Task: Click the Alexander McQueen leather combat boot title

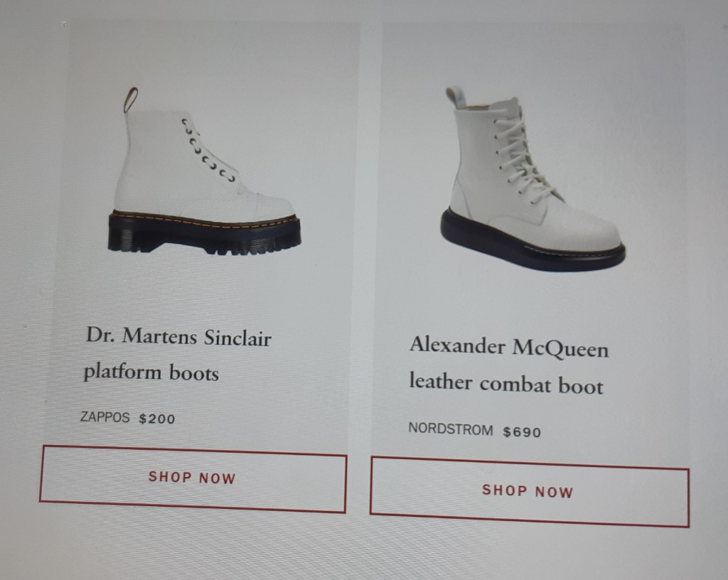Action: (x=509, y=365)
